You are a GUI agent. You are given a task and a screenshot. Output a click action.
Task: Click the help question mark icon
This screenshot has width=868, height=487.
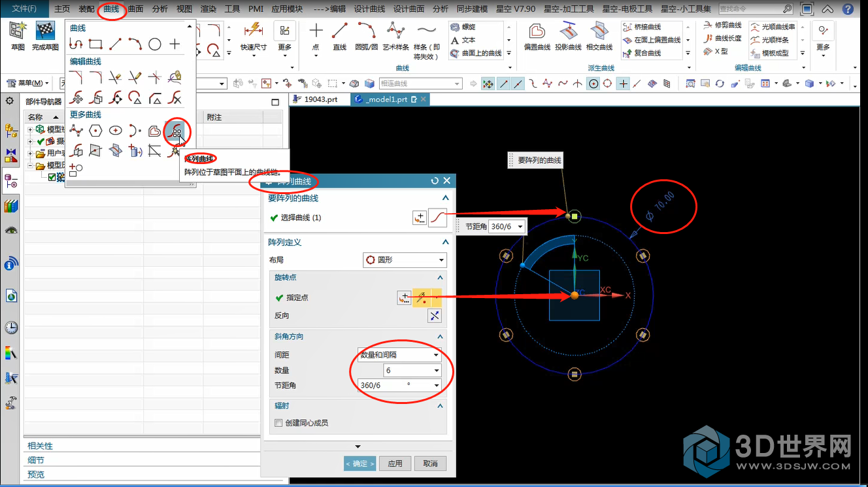click(848, 9)
